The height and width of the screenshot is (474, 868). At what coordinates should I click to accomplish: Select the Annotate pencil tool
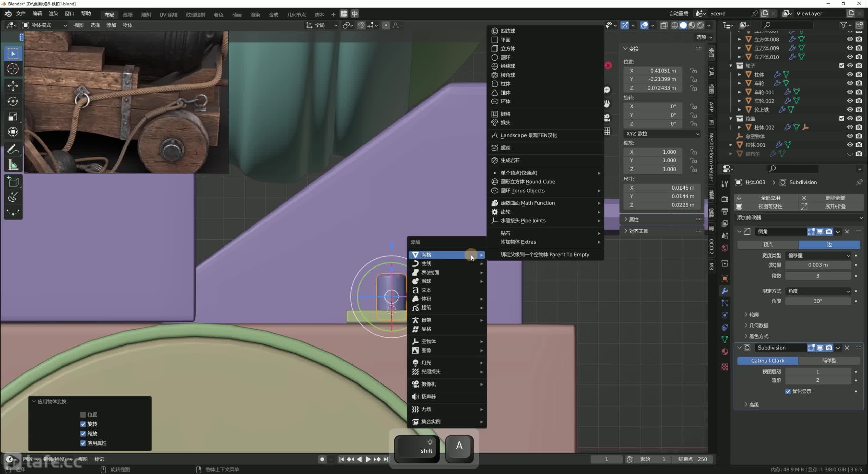13,149
